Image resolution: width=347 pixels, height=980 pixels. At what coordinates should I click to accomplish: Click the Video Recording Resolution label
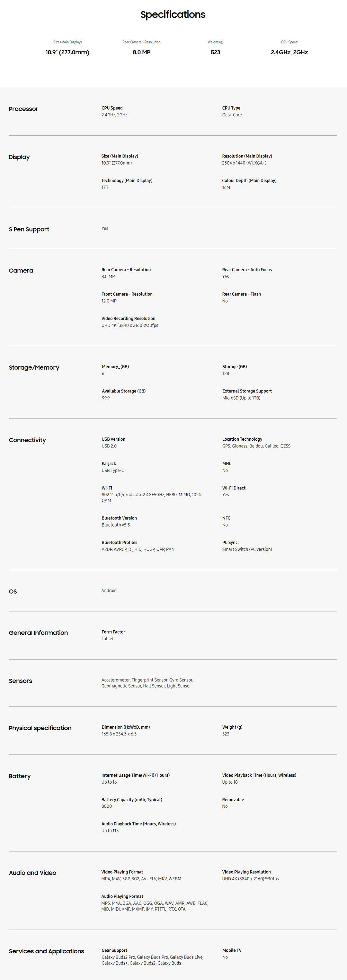click(x=128, y=319)
